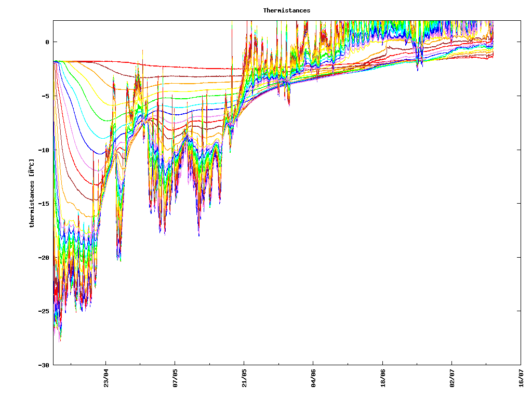Pick the -20 y-axis tick label
This screenshot has width=532, height=399.
[44, 258]
